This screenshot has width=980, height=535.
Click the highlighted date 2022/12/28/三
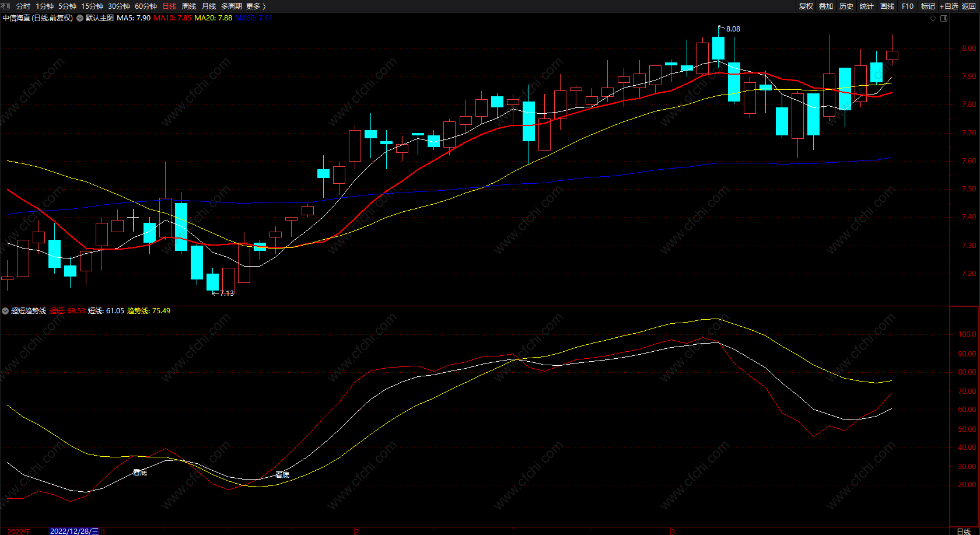coord(75,531)
